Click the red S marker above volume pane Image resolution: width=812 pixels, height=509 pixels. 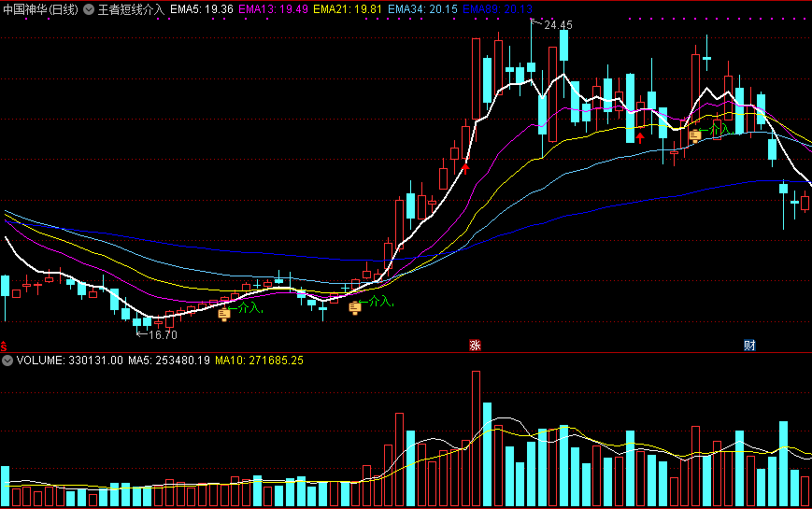coord(4,346)
